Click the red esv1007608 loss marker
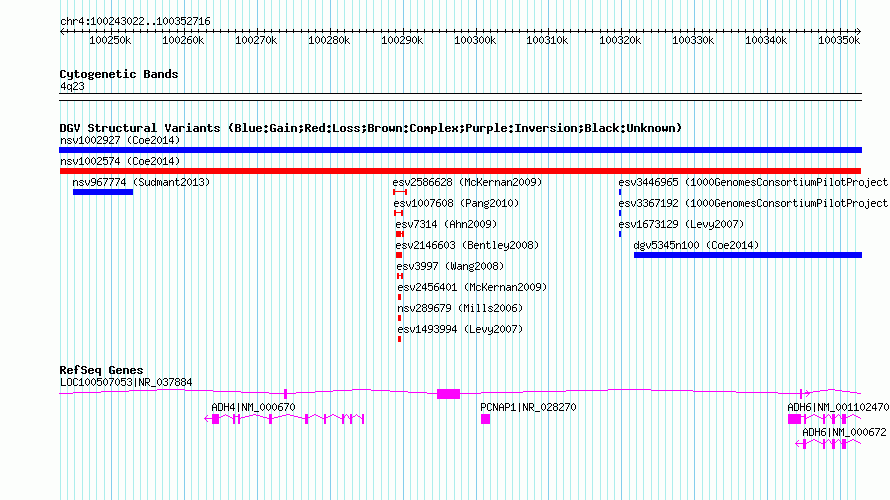This screenshot has width=890, height=500. coord(398,213)
